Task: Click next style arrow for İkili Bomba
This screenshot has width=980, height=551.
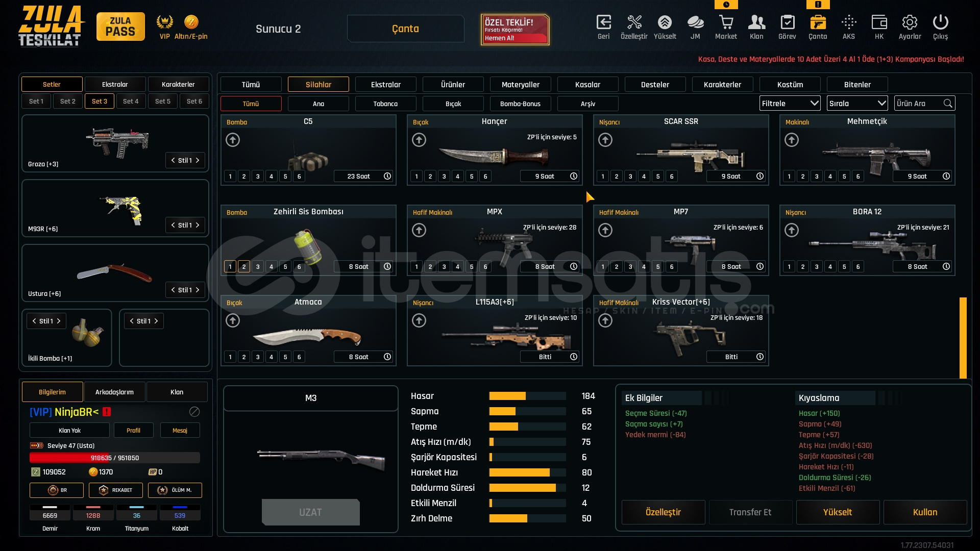Action: pyautogui.click(x=59, y=321)
